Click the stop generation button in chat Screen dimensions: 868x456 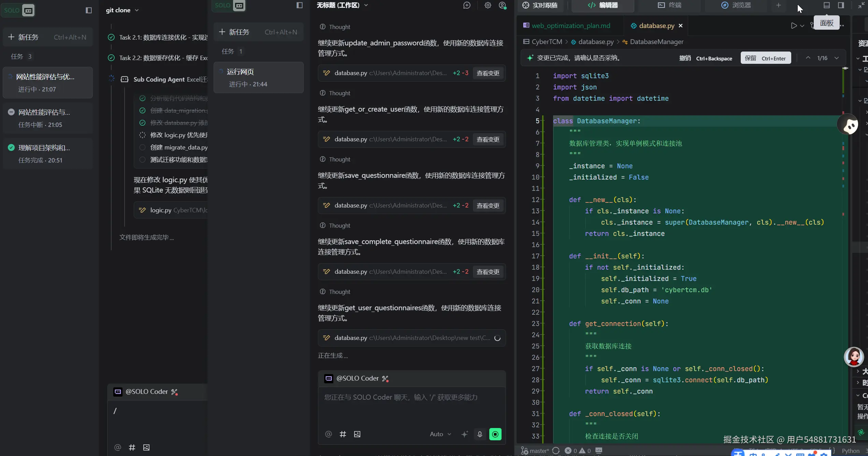pos(495,434)
